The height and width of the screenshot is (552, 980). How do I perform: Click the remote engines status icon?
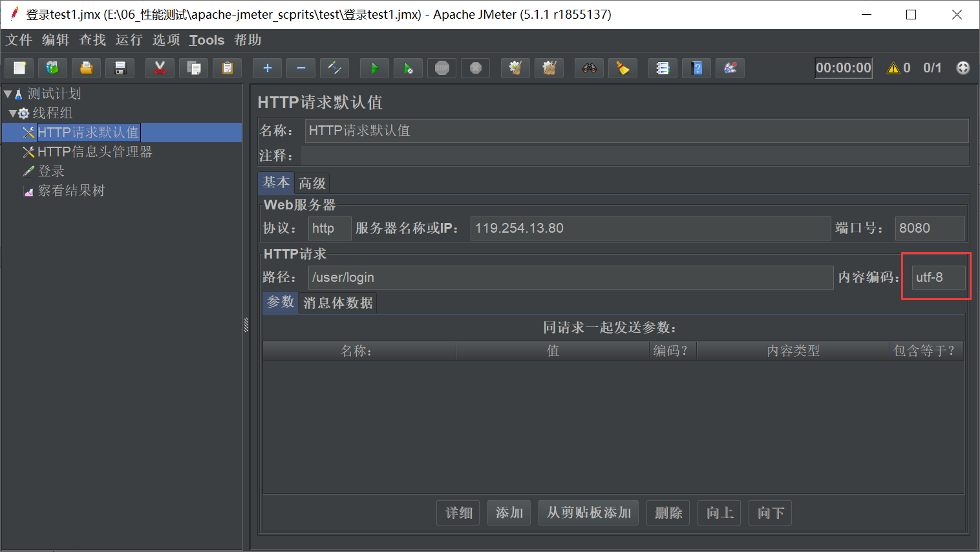(x=963, y=68)
